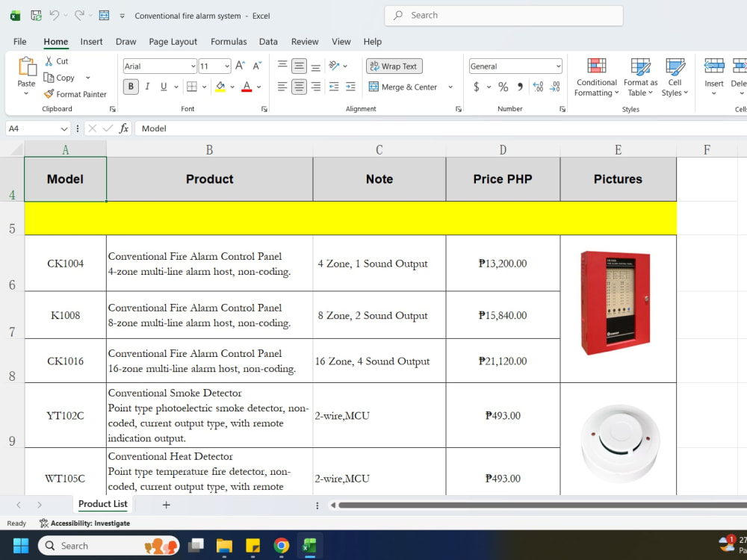
Task: Select Top Align icon
Action: point(282,65)
